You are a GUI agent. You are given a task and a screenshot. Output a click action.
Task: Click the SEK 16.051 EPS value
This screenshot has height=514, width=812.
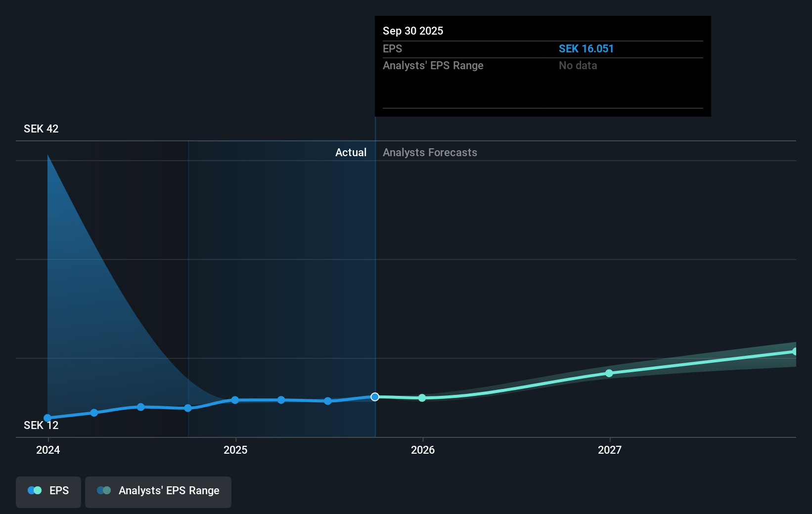[586, 48]
